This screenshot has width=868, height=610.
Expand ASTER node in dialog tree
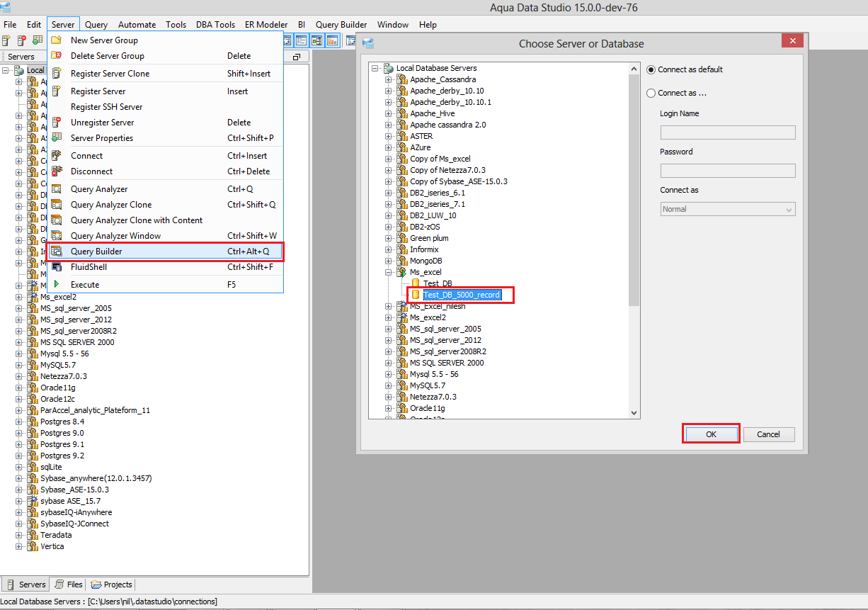click(388, 136)
